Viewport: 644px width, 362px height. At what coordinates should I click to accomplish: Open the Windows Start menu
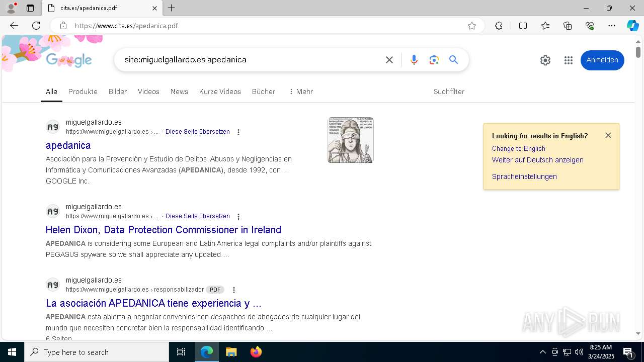pos(12,352)
